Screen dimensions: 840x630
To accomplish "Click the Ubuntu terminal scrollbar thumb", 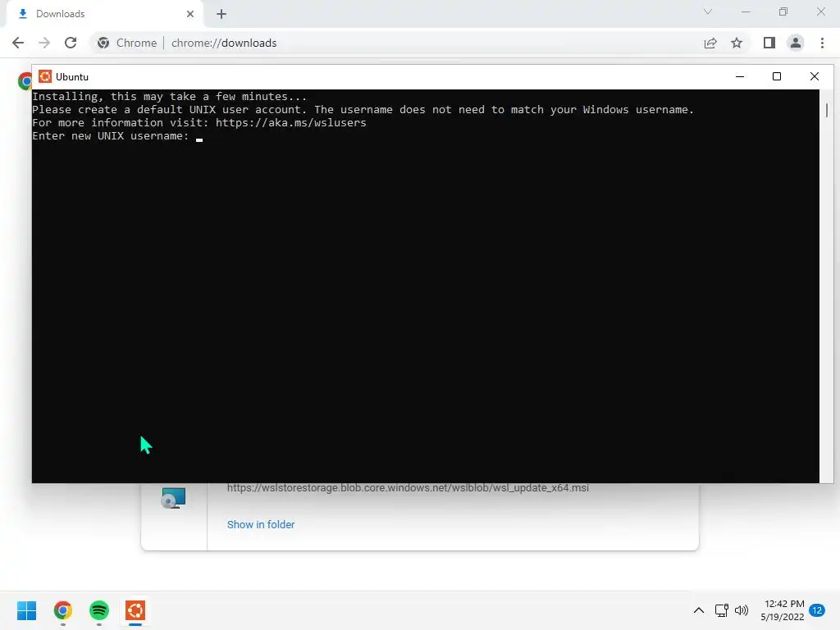I will point(827,111).
